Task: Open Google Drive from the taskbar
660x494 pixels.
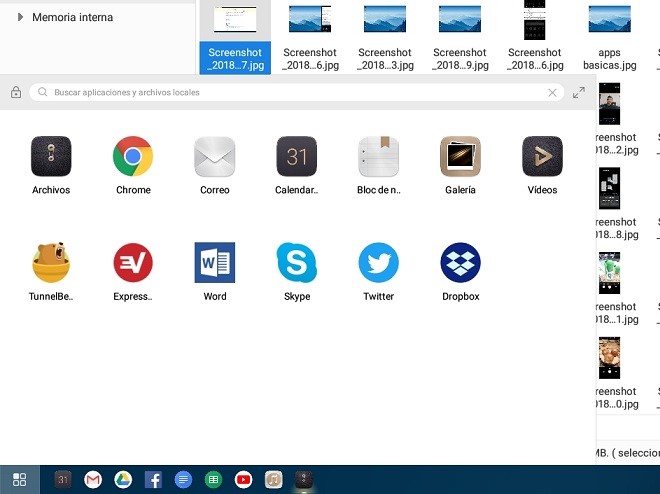Action: (x=123, y=479)
